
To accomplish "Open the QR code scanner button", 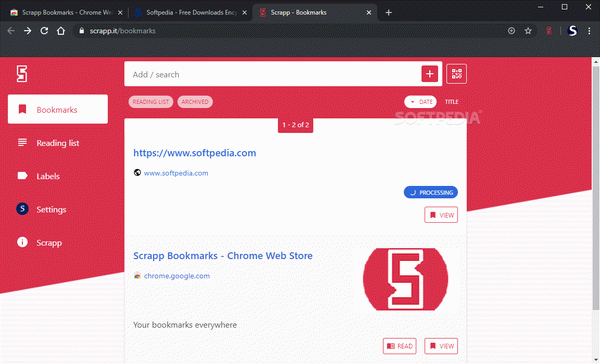I will coord(457,74).
